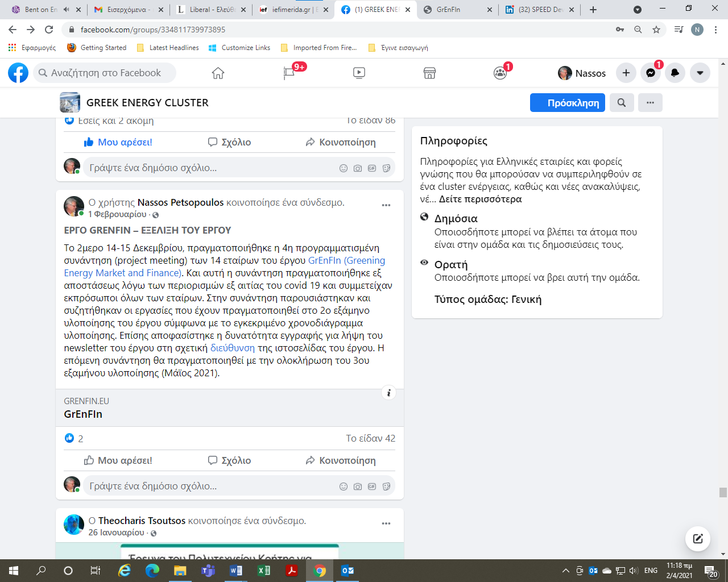
Task: Open the Marketplace icon
Action: [429, 73]
